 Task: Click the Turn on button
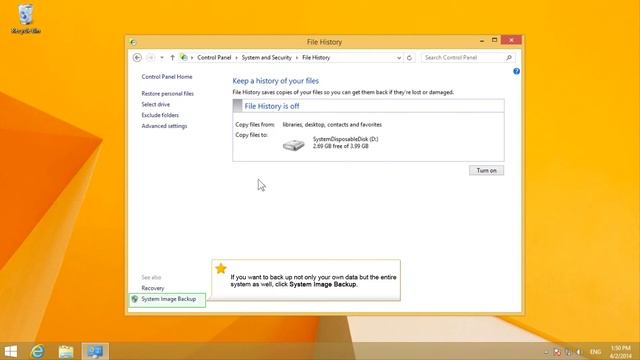click(x=486, y=171)
